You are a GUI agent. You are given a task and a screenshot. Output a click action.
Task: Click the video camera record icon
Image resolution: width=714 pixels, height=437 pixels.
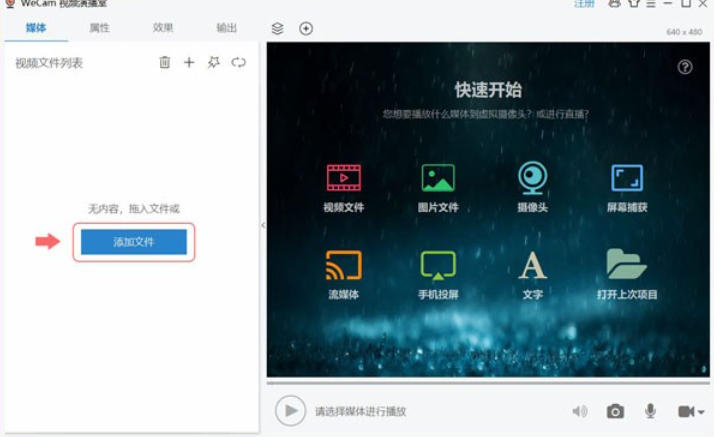[686, 412]
